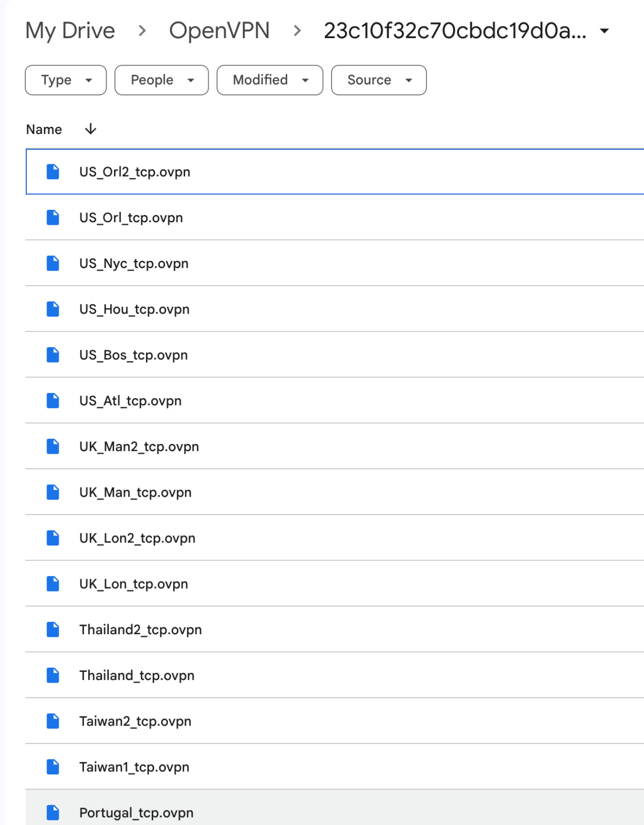Open the current folder name dropdown arrow
The width and height of the screenshot is (644, 825).
[x=605, y=31]
